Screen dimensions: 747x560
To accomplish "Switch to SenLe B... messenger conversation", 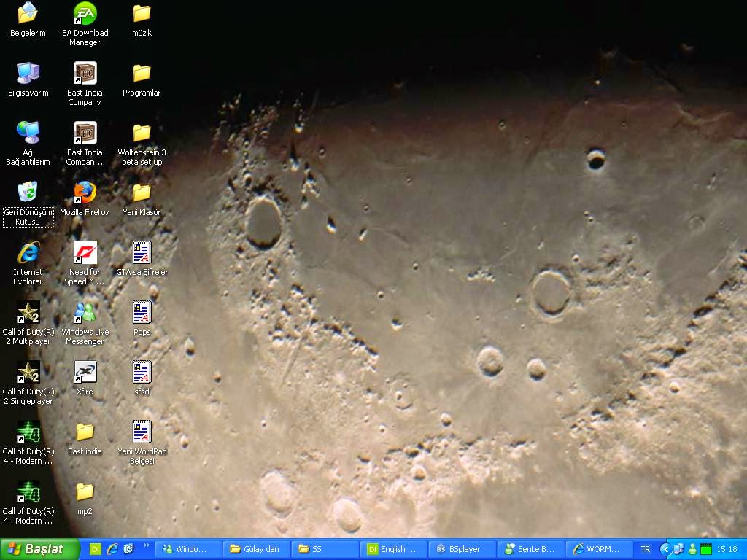I will click(530, 549).
